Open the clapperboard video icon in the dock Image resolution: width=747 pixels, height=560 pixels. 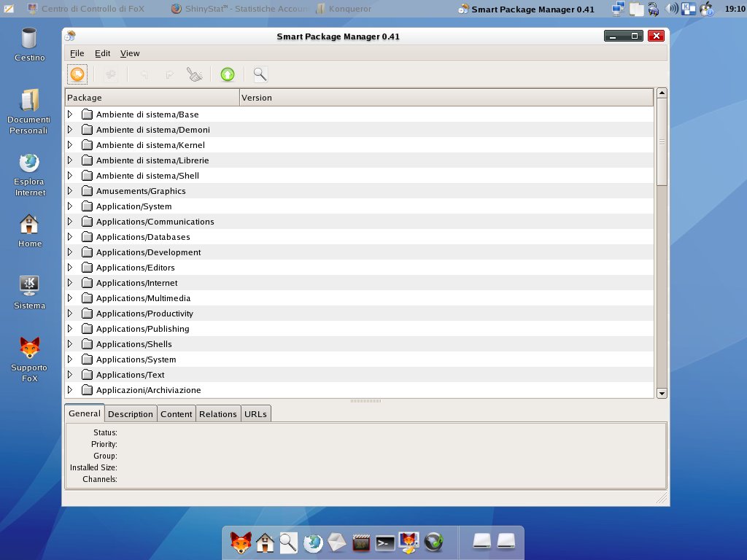point(361,542)
